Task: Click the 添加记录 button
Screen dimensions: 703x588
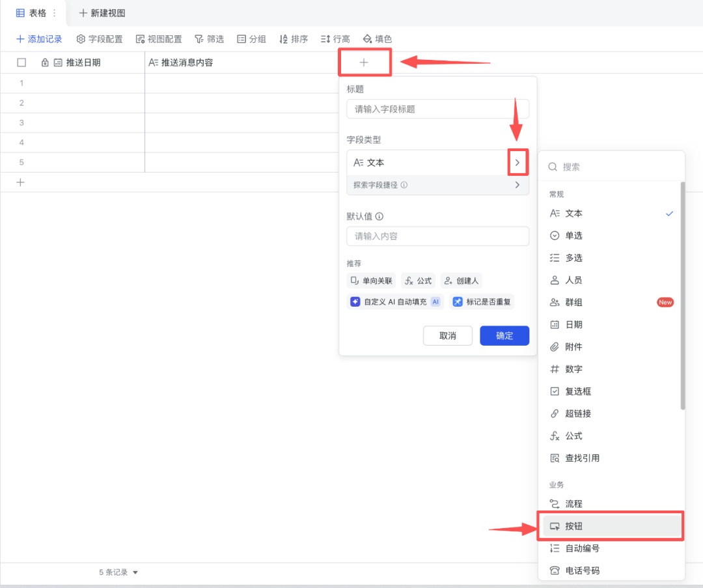Action: [39, 39]
